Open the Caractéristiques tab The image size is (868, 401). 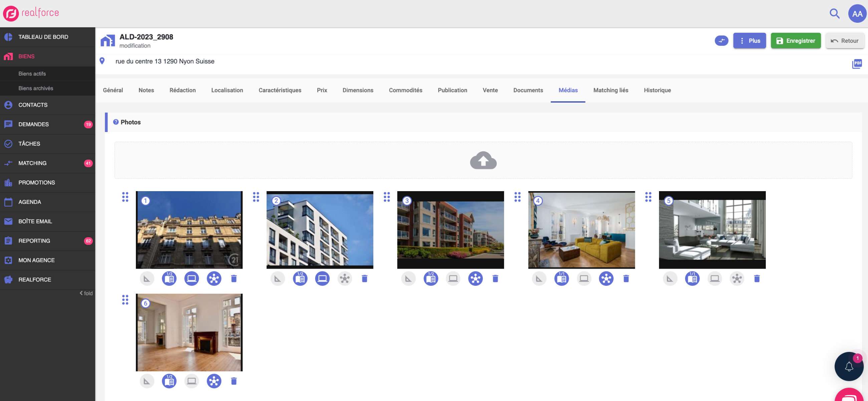coord(280,90)
